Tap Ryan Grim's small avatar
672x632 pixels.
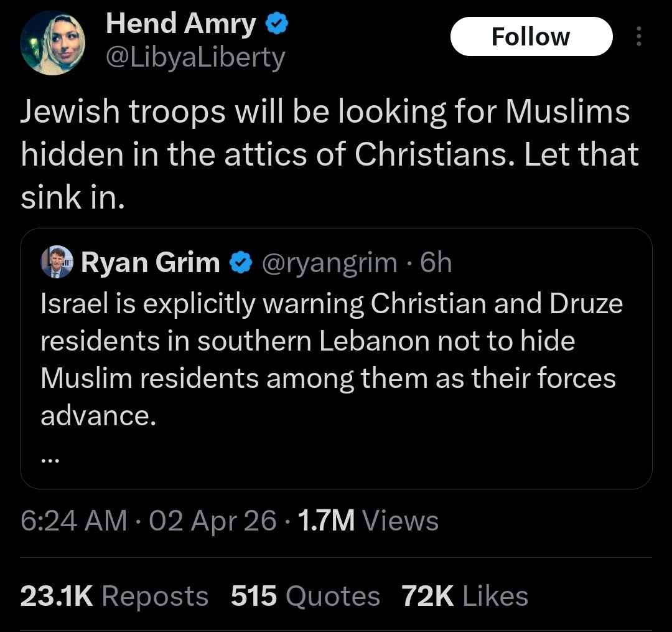pyautogui.click(x=57, y=263)
